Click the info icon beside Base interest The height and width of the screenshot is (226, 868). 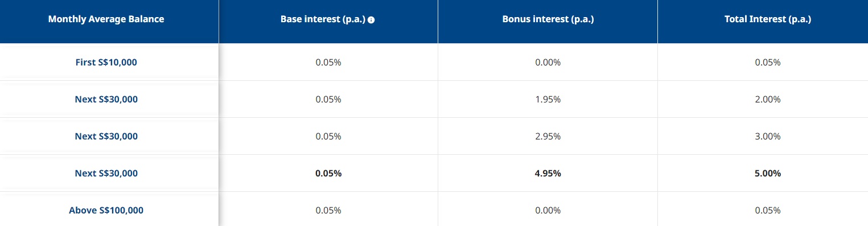(x=371, y=20)
